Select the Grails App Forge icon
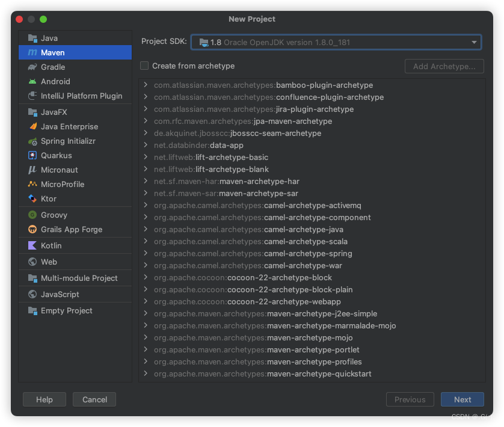Viewport: 504px width, 427px height. pos(32,229)
